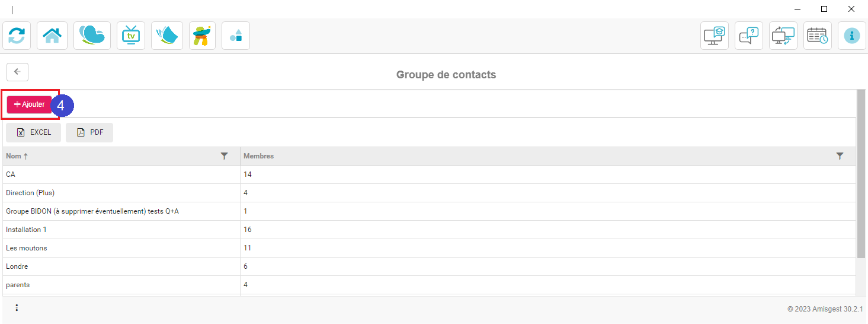Screen dimensions: 868x324
Task: Click the refresh sync arrows icon
Action: click(x=17, y=36)
